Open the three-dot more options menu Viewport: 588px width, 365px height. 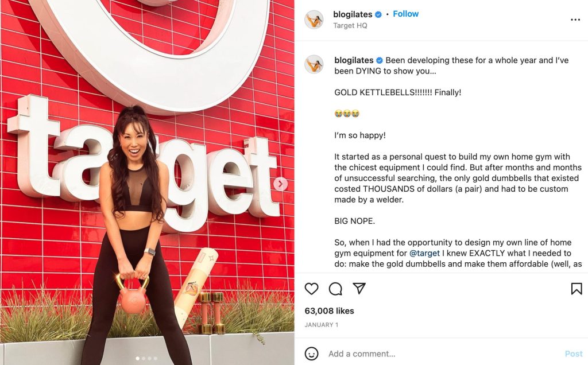point(575,20)
